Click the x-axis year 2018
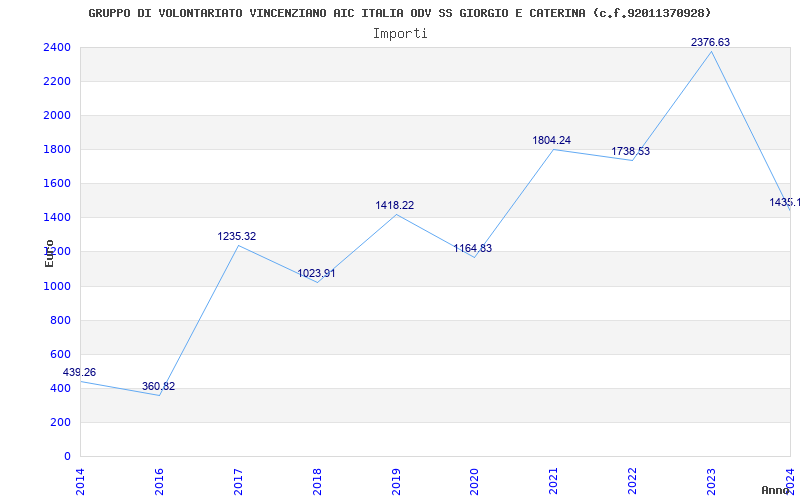Image resolution: width=800 pixels, height=500 pixels. pos(317,481)
